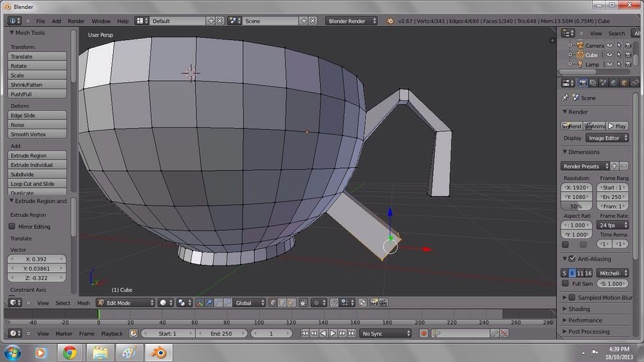Image resolution: width=644 pixels, height=362 pixels.
Task: Open the Window menu
Action: pyautogui.click(x=101, y=21)
